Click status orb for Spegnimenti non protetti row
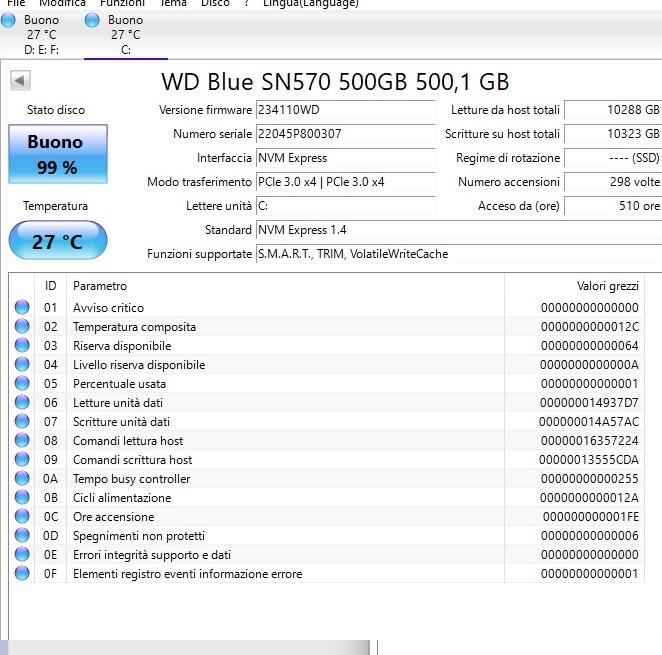The height and width of the screenshot is (655, 662). tap(22, 535)
